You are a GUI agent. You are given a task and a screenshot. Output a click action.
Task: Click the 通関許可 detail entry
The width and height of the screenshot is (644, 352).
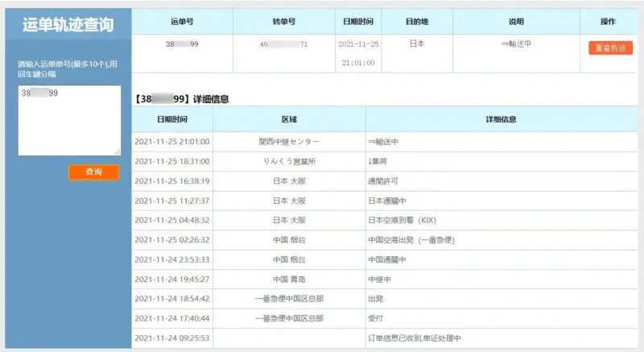point(383,180)
